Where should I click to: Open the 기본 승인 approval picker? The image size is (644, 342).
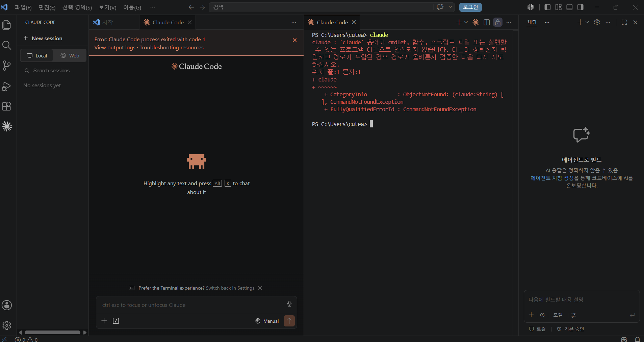point(570,329)
